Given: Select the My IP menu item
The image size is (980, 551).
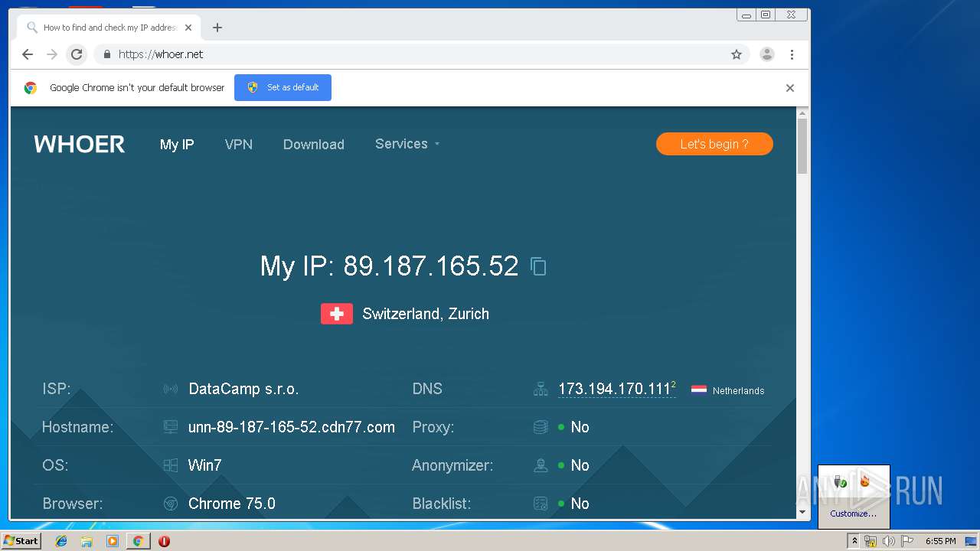Looking at the screenshot, I should 177,144.
